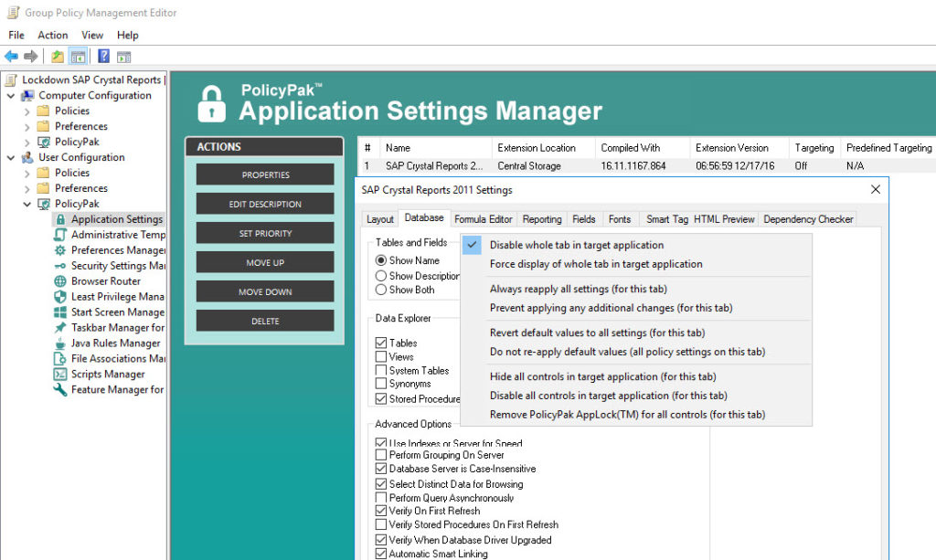This screenshot has width=936, height=560.
Task: Check the System Tables checkbox
Action: coord(381,370)
